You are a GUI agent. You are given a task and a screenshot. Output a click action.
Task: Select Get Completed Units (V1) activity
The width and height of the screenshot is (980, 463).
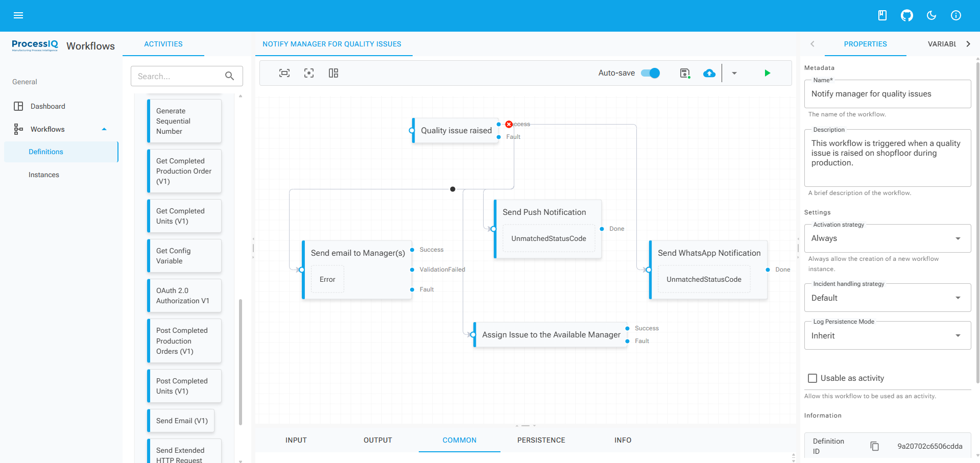[x=184, y=216]
